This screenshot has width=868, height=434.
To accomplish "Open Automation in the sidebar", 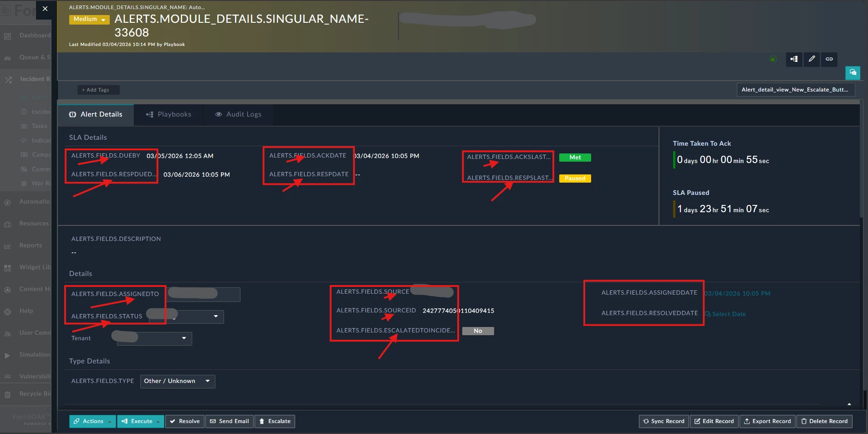I will click(26, 202).
